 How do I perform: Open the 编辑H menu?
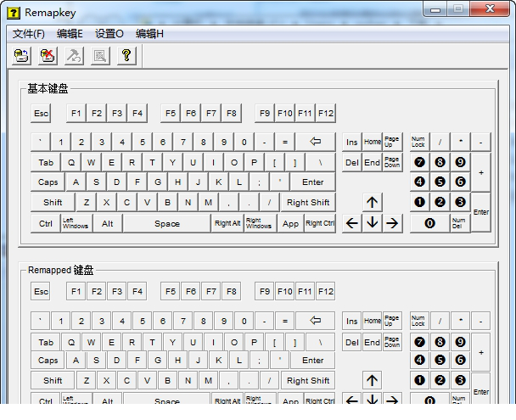149,34
